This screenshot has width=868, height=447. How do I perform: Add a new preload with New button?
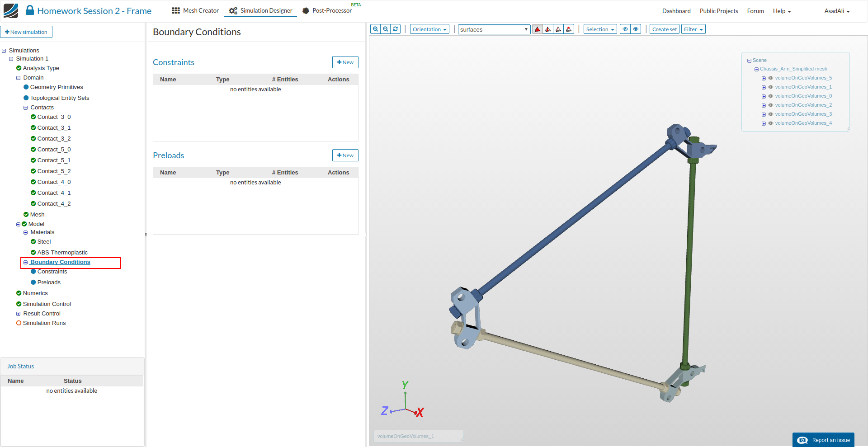(345, 155)
